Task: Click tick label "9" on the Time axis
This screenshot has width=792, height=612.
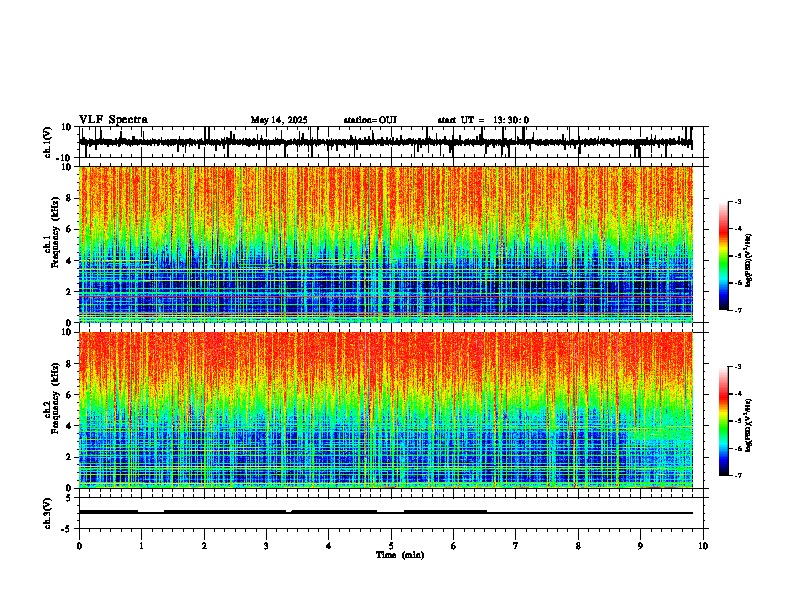Action: (640, 546)
